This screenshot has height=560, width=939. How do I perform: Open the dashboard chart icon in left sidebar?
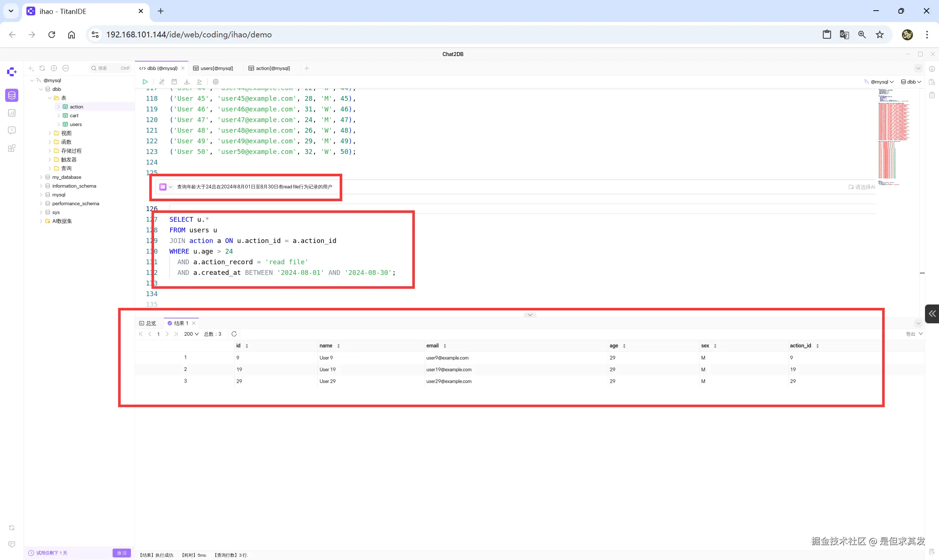(12, 113)
